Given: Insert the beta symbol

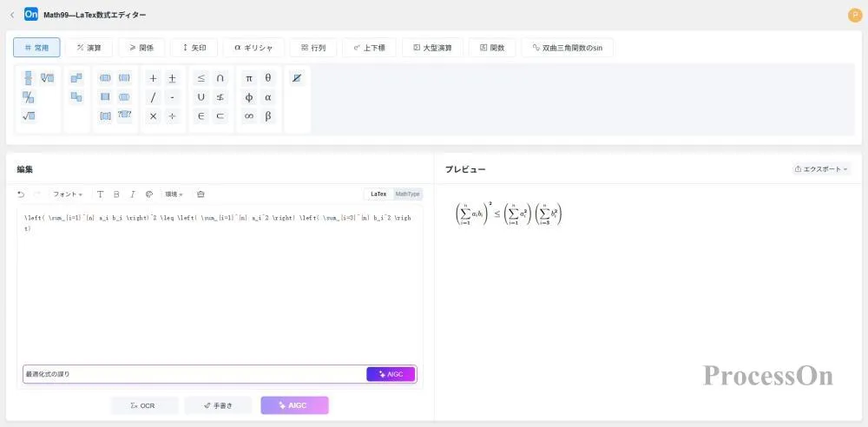Looking at the screenshot, I should coord(268,116).
